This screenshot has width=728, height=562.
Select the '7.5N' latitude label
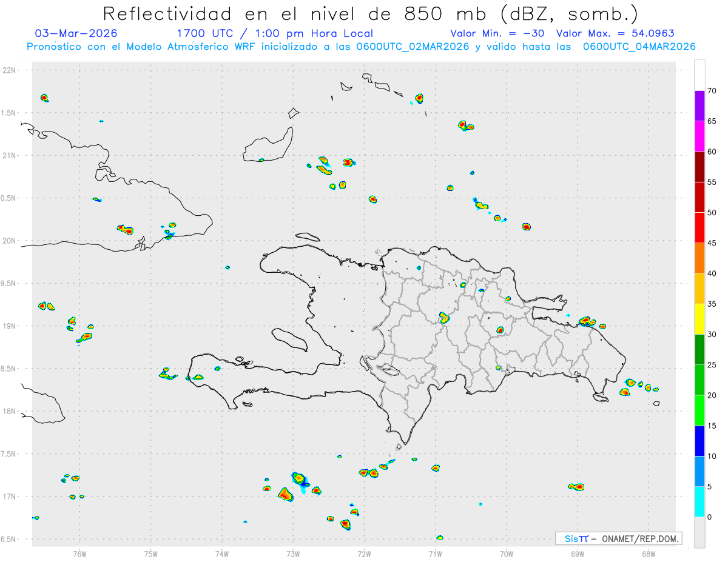click(x=9, y=454)
